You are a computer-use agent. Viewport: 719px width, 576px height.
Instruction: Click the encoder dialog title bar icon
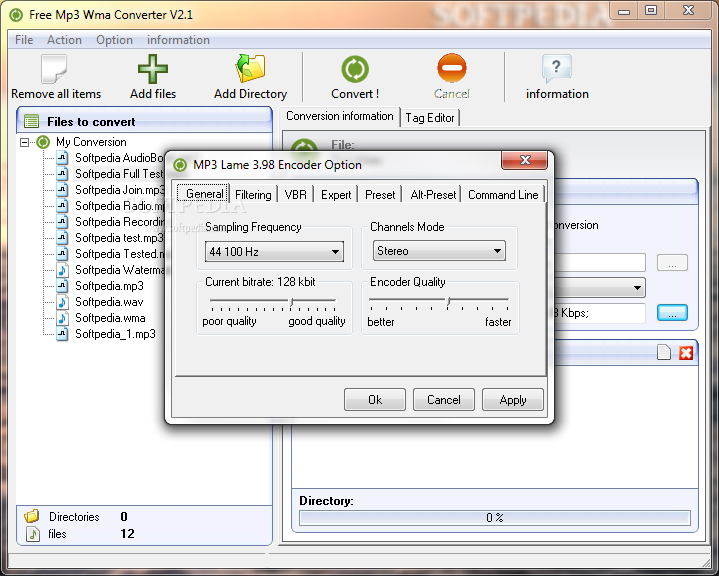[x=180, y=165]
